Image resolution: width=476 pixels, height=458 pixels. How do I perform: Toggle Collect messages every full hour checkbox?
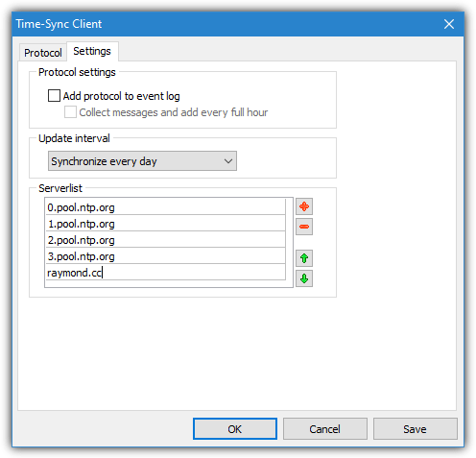[x=70, y=112]
